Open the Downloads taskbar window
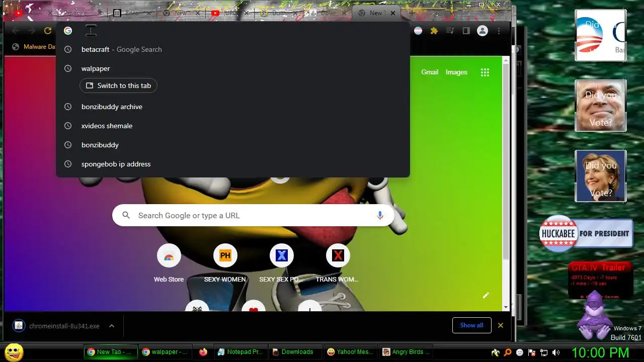This screenshot has height=362, width=644. (x=295, y=352)
